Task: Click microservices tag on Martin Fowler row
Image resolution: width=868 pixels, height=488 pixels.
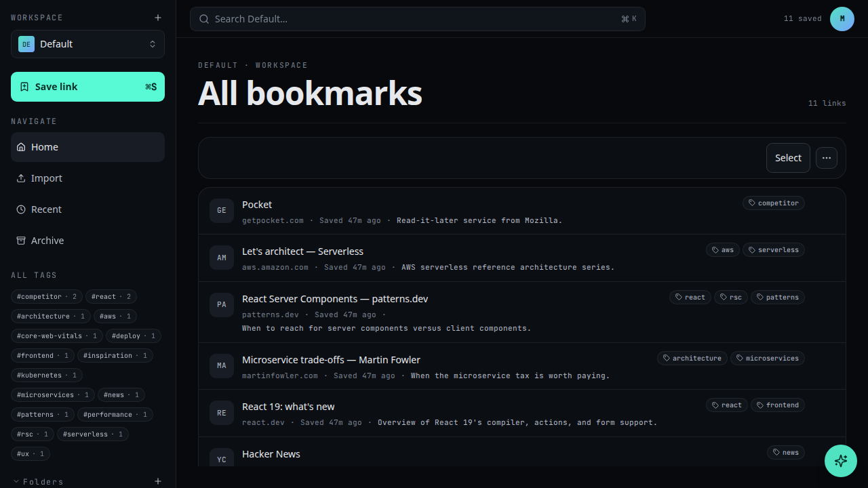Action: (x=768, y=359)
